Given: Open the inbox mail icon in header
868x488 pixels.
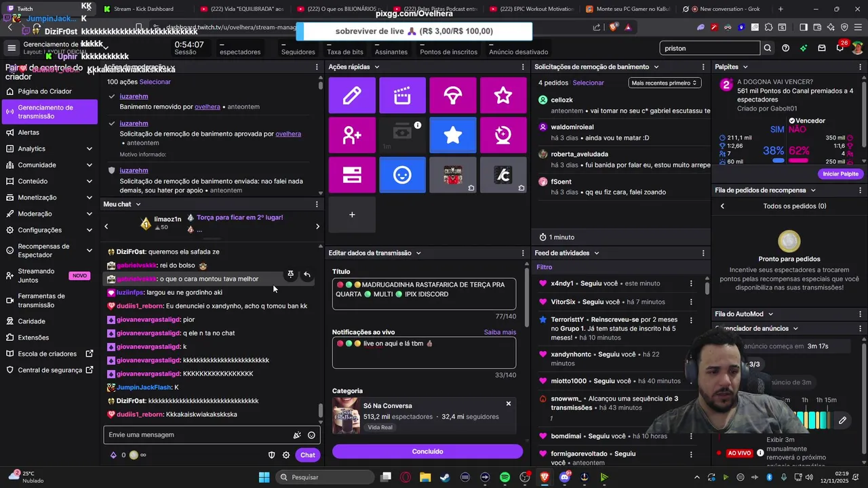Looking at the screenshot, I should pos(822,48).
